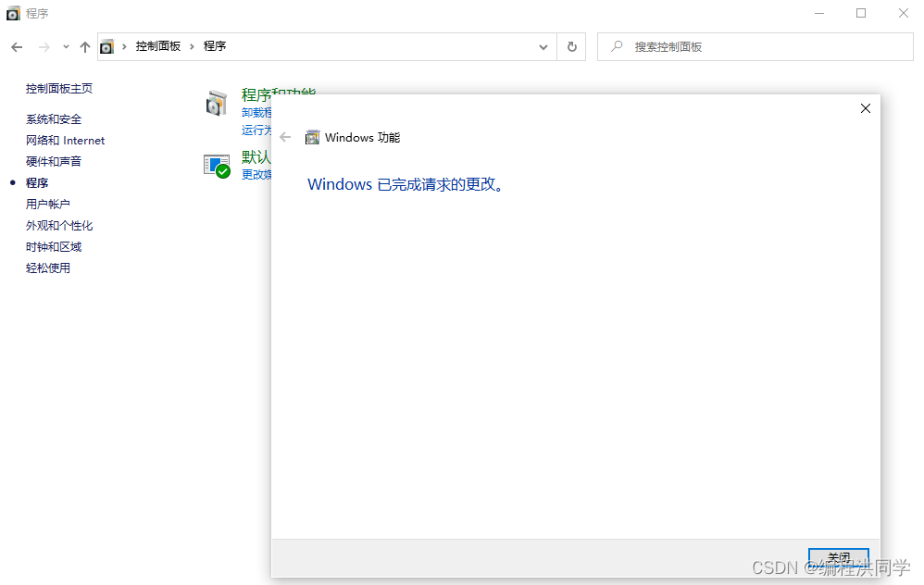Refresh the Control Panel address bar
This screenshot has height=585, width=924.
[x=571, y=46]
